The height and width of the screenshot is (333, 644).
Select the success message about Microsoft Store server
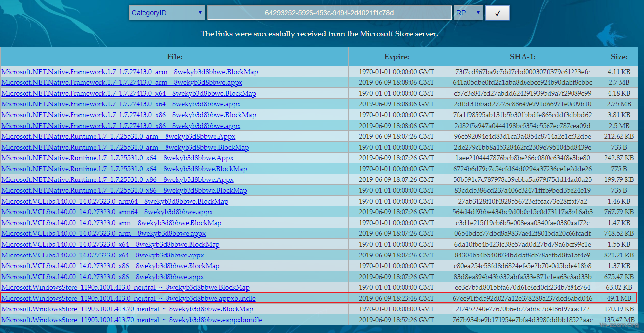coord(319,34)
